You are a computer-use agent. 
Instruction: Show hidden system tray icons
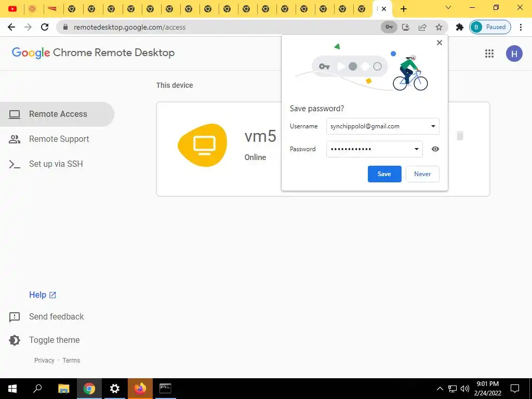coord(440,389)
